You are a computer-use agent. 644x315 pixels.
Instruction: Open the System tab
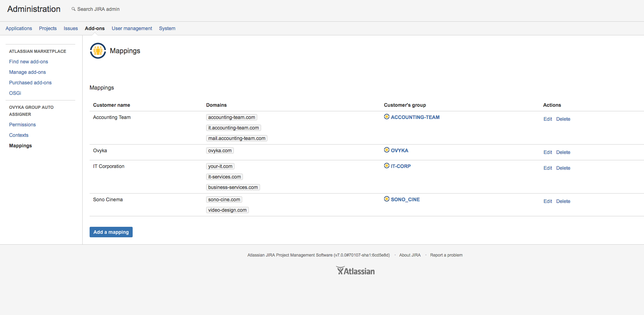click(167, 28)
